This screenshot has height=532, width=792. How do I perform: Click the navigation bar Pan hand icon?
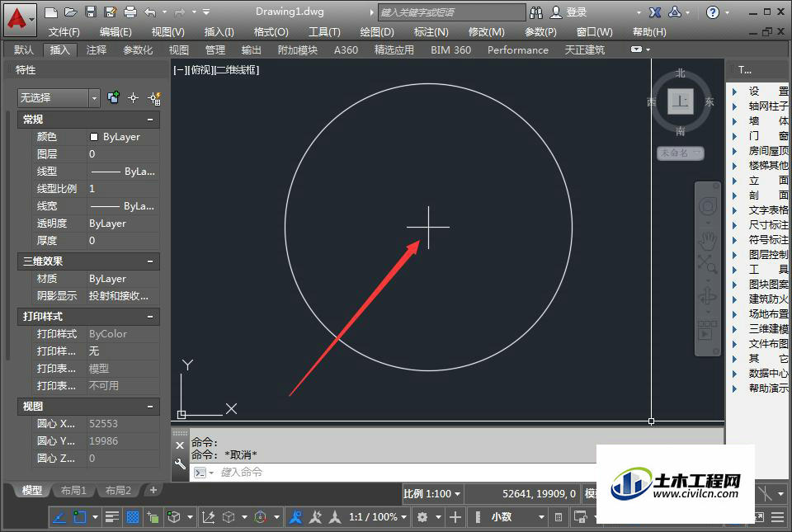click(708, 242)
